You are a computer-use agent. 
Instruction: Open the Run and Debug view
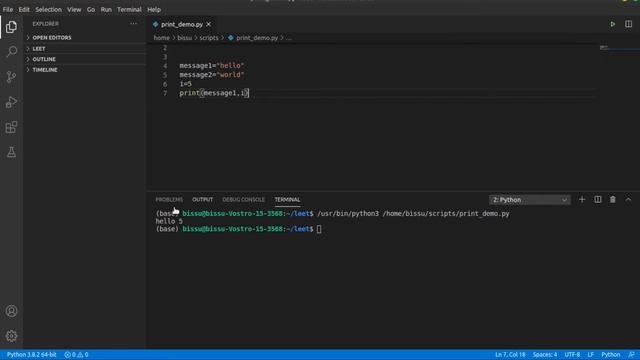[x=11, y=102]
